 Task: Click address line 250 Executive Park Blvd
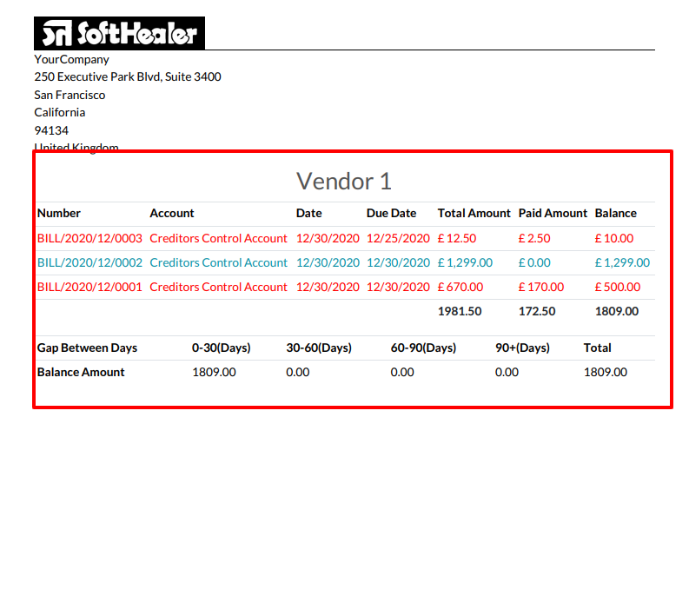pyautogui.click(x=128, y=76)
